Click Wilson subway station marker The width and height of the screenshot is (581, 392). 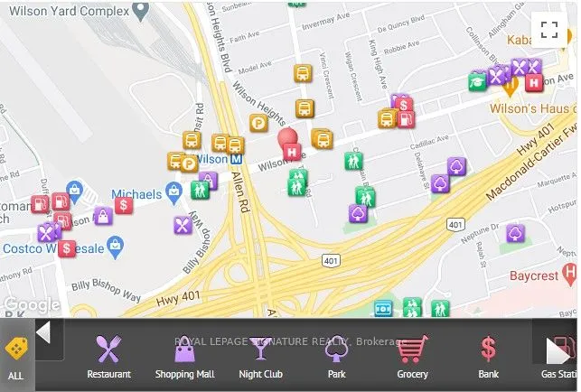pos(236,159)
